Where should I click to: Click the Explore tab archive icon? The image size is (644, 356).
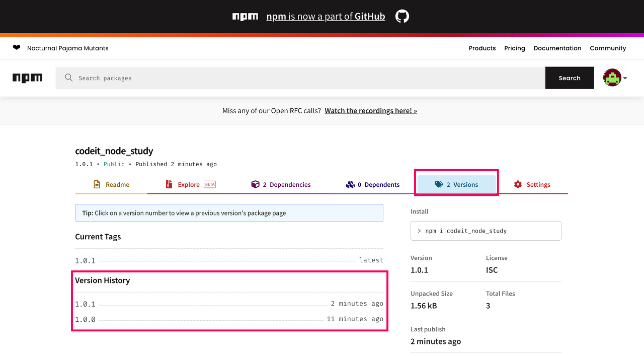tap(169, 185)
